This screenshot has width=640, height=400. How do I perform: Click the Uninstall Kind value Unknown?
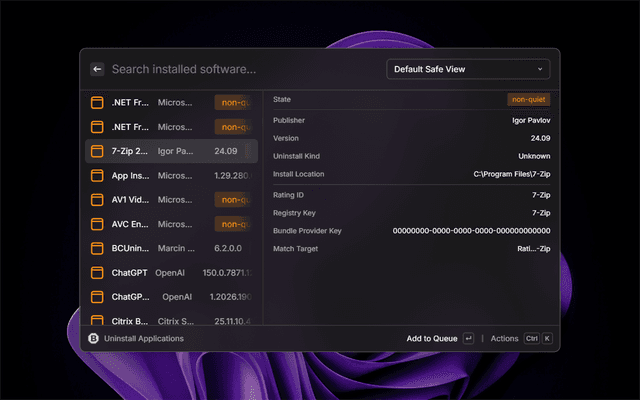click(534, 156)
